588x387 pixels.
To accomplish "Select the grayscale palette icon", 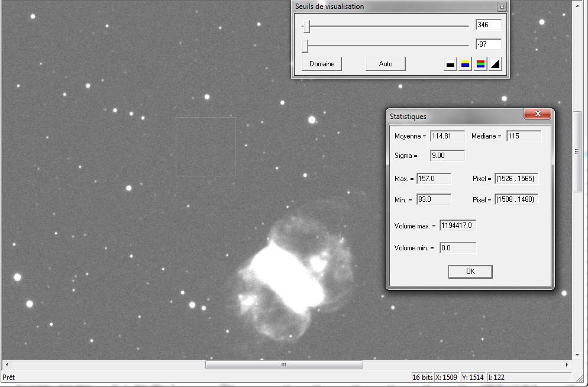I will (x=450, y=64).
